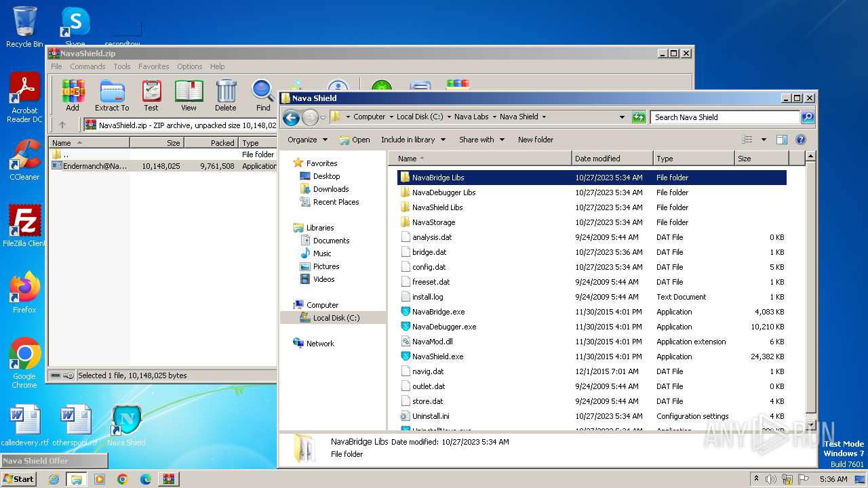Viewport: 868px width, 488px height.
Task: Click the View icon in WinRAR toolbar
Action: (x=189, y=96)
